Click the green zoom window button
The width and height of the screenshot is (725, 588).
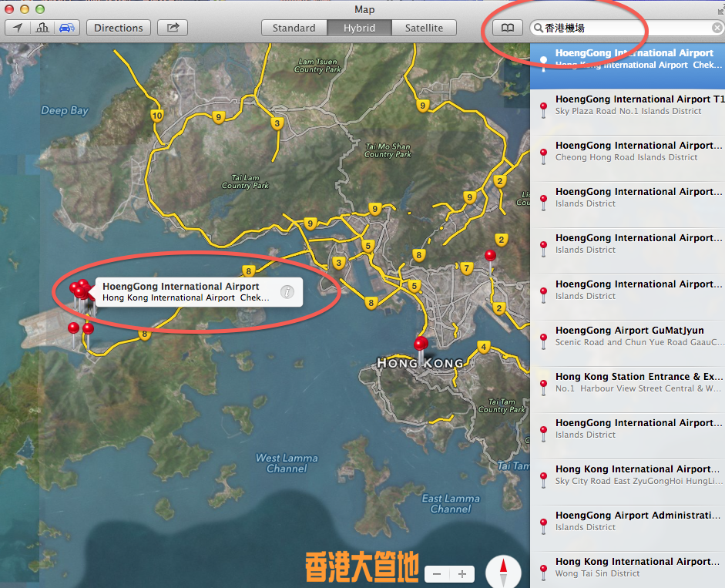pos(40,9)
